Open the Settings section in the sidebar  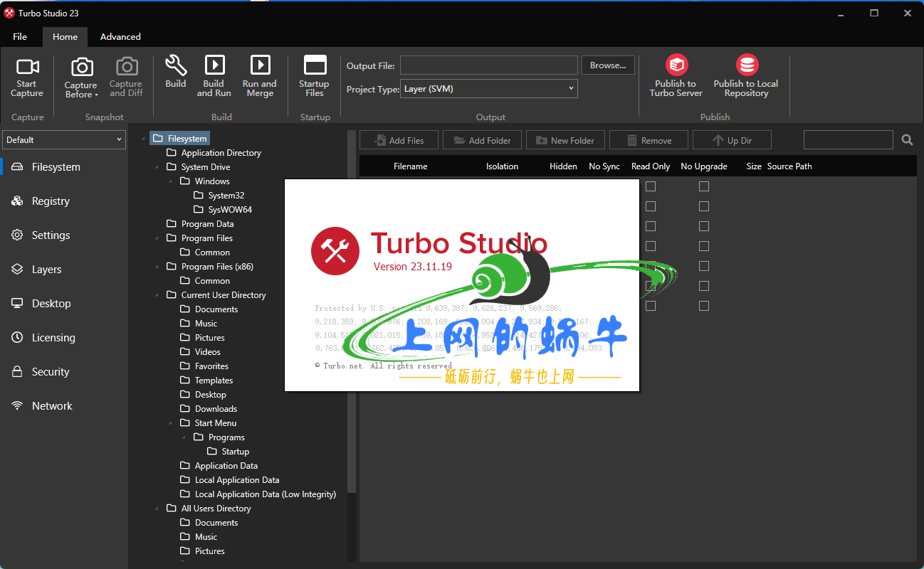51,235
